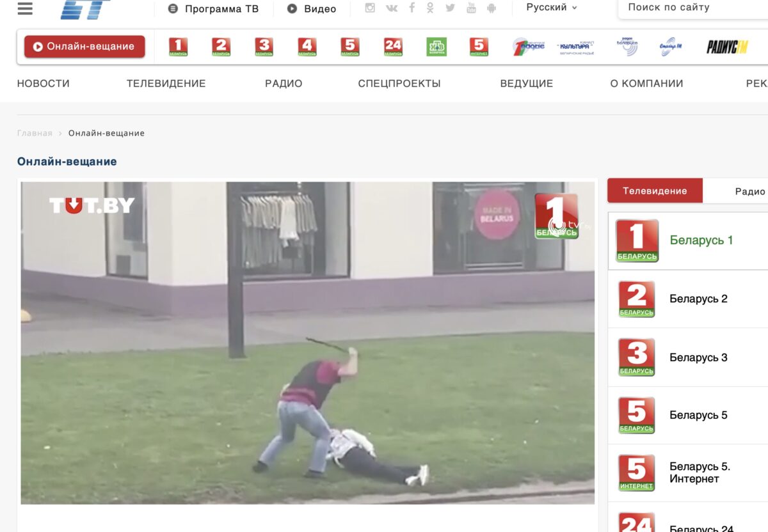768x532 pixels.
Task: Open the СПЕЦПРОЕКТЫ menu
Action: [x=399, y=84]
